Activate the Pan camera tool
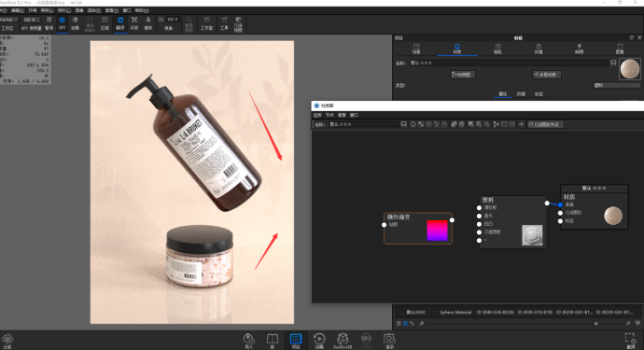This screenshot has width=644, height=350. (134, 23)
